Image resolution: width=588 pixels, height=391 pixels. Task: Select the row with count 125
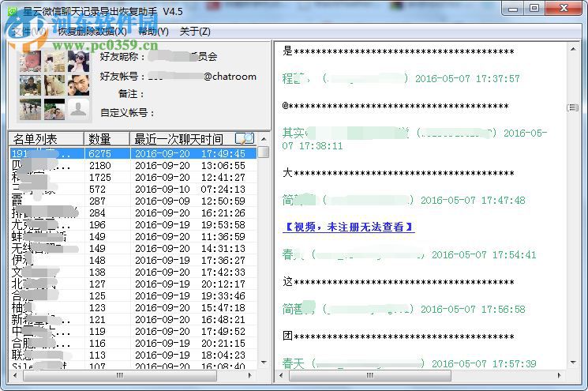(133, 295)
